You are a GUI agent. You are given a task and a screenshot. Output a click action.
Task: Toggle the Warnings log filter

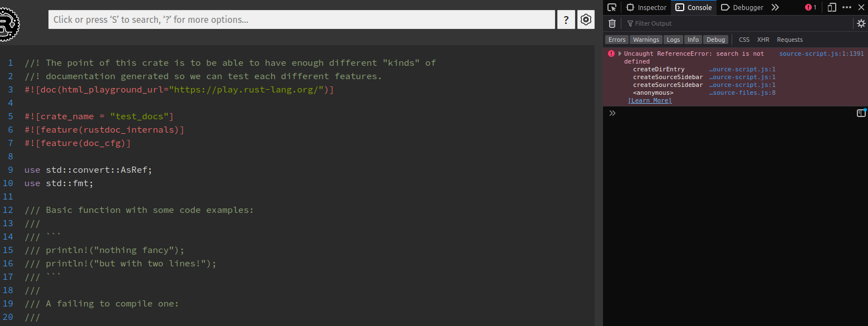646,40
